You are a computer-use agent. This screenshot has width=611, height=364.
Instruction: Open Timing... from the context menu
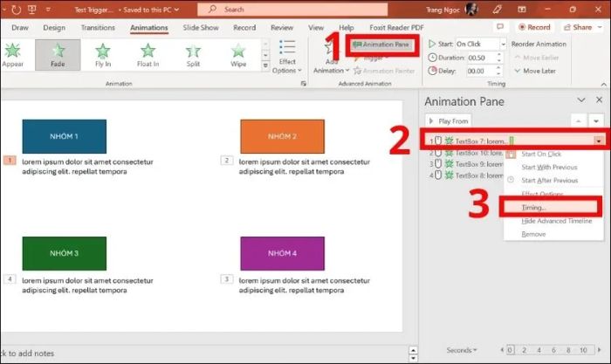pyautogui.click(x=551, y=208)
